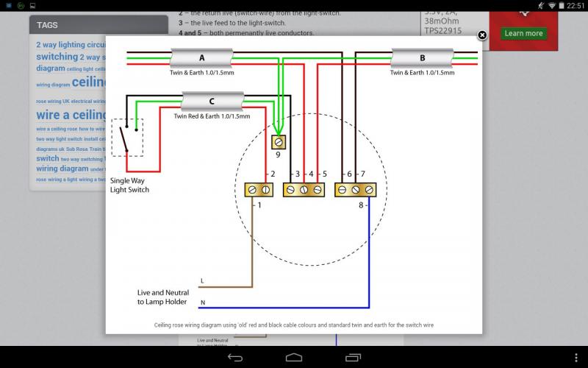
Task: Tap cable label B in the diagram
Action: (422, 57)
